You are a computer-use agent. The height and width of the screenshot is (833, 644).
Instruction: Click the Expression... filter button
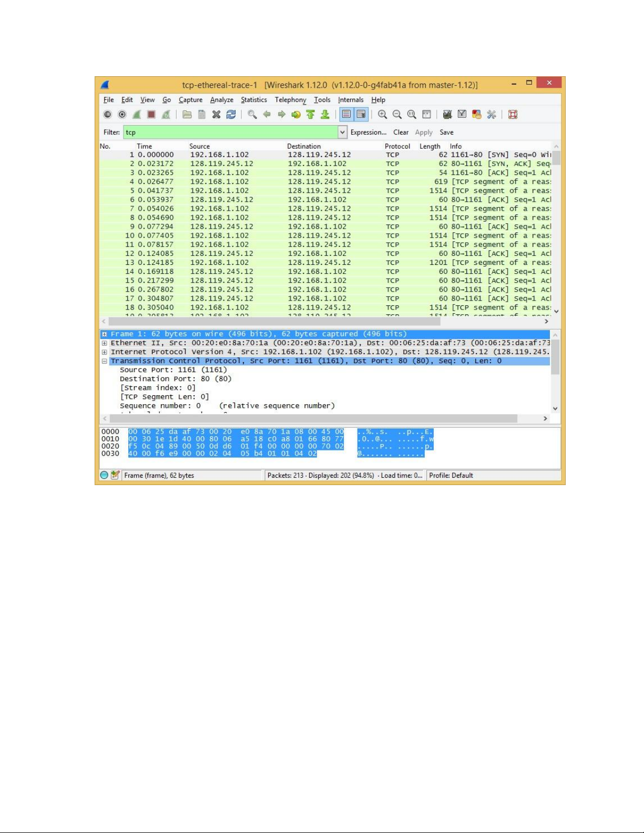coord(369,132)
